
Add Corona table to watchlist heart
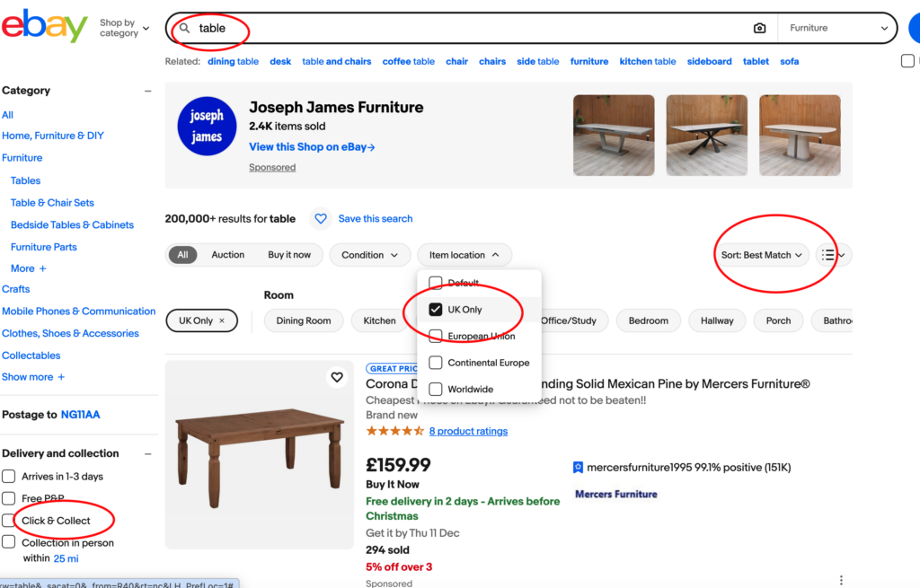(337, 377)
